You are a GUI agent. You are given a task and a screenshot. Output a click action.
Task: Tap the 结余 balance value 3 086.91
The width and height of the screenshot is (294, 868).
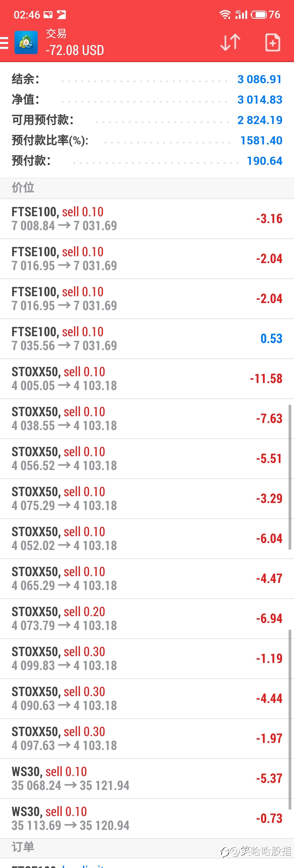260,79
